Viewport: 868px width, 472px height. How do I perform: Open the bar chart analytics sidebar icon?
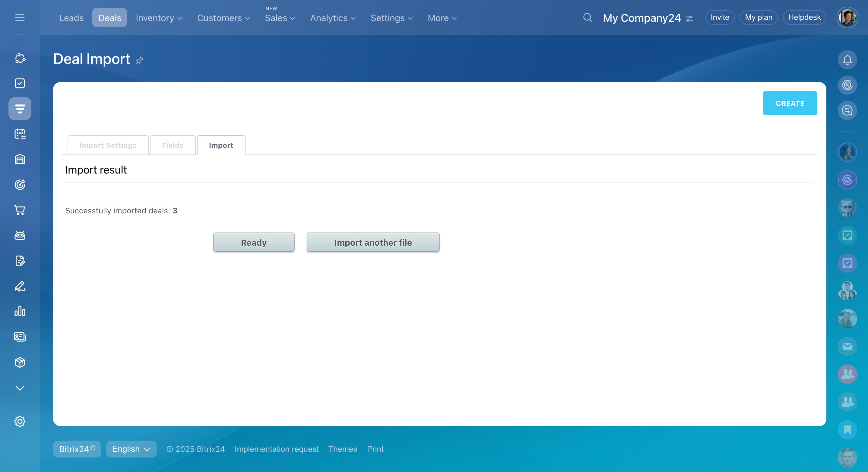point(20,311)
